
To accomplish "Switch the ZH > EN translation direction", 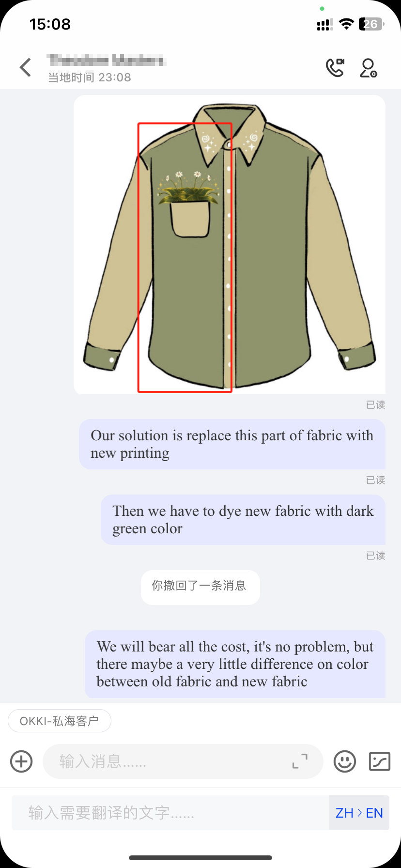I will click(359, 813).
